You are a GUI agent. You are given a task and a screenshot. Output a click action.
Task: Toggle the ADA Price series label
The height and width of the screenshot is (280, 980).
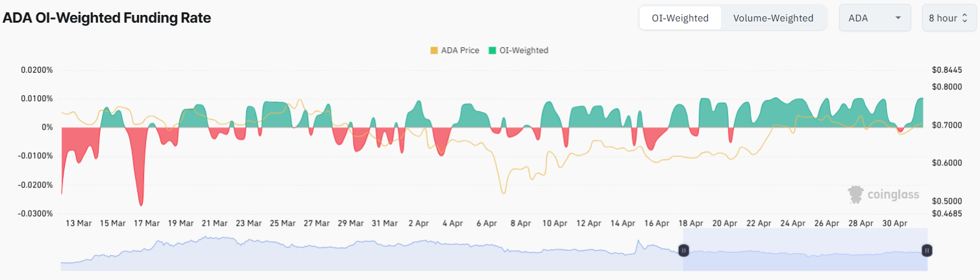[459, 51]
